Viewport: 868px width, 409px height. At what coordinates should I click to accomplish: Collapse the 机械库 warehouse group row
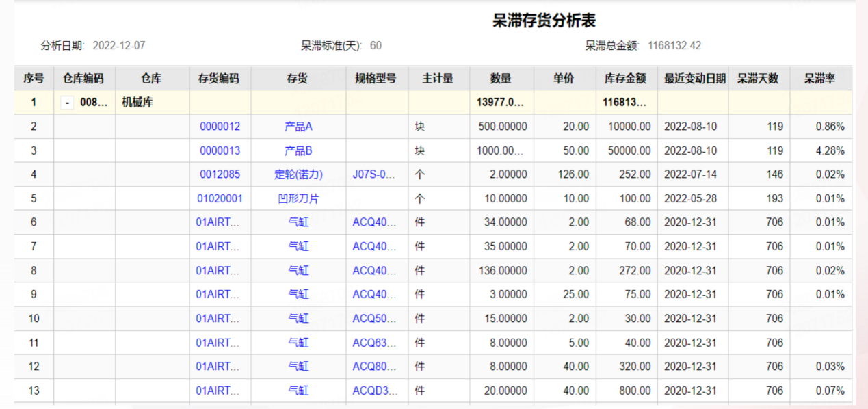point(68,103)
